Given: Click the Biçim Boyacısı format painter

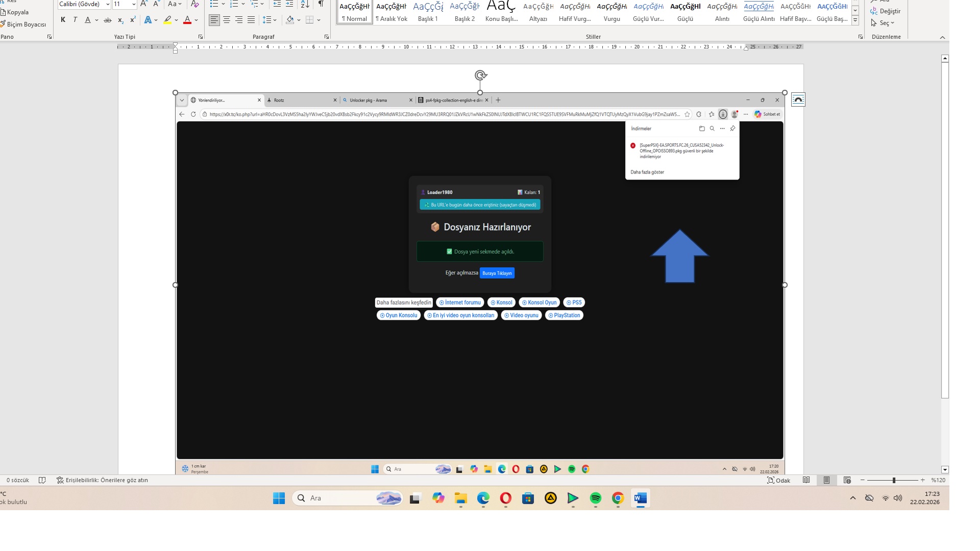Looking at the screenshot, I should pyautogui.click(x=26, y=24).
